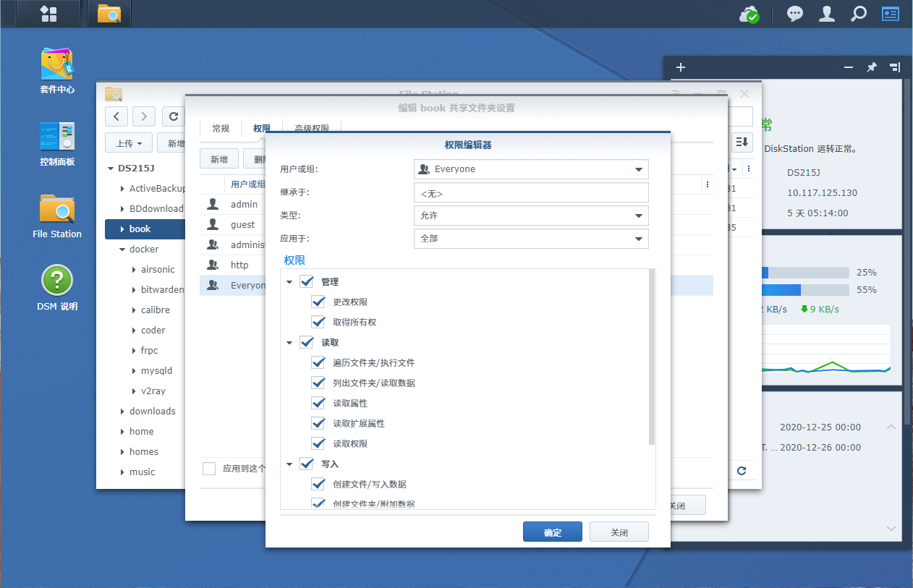
Task: Open the notifications chat bubble icon
Action: 795,14
